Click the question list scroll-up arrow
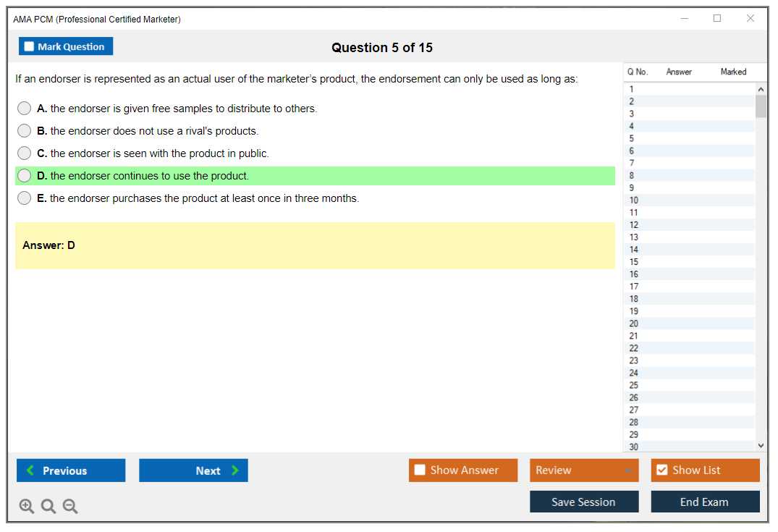 click(x=760, y=88)
